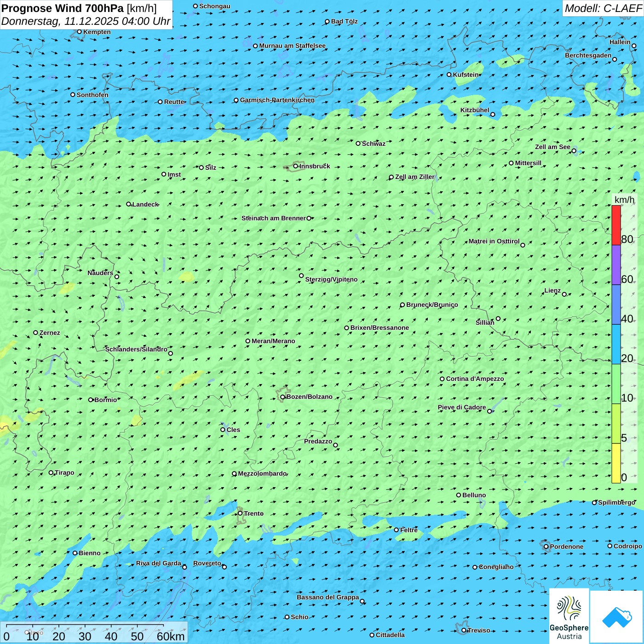This screenshot has height=644, width=644.
Task: Select the Cortina d'Ampezzo marker
Action: (x=442, y=379)
